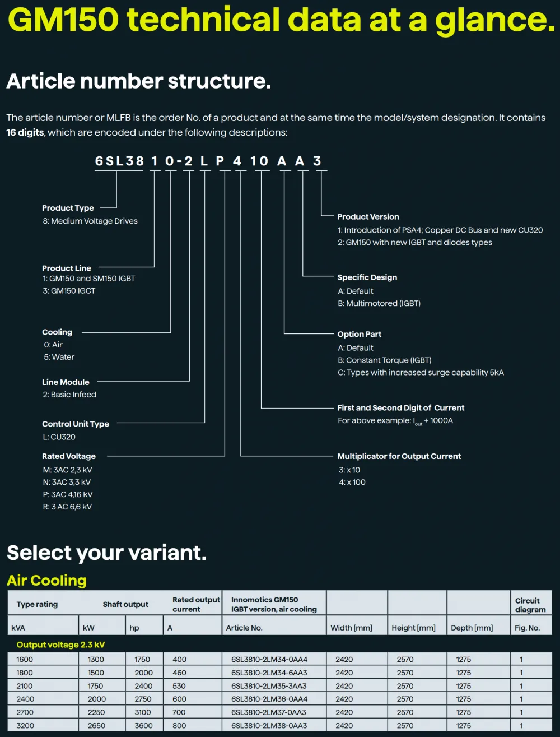Click the 'Specific Design' label
Screen dimensions: 560x737
[x=367, y=277]
